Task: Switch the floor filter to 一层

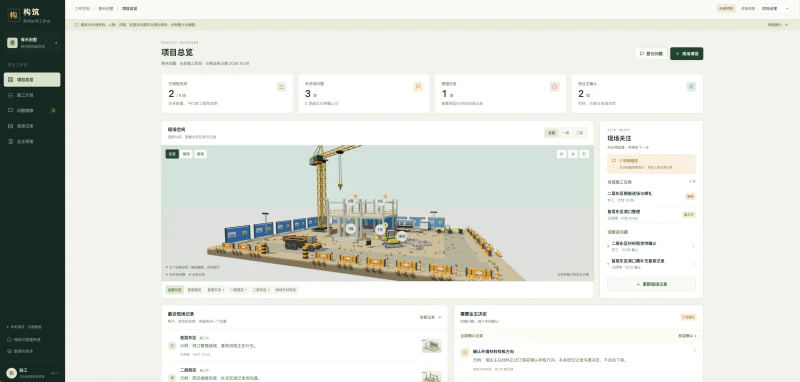Action: (565, 133)
